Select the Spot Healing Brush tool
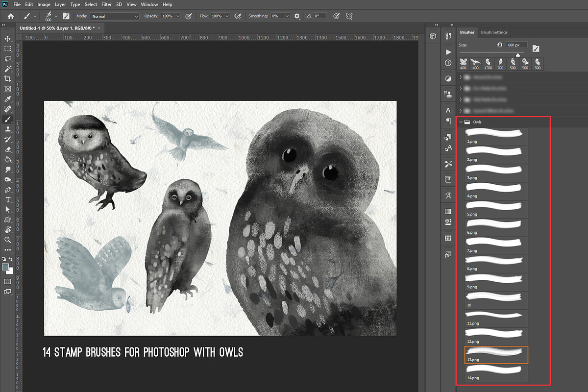 click(8, 109)
